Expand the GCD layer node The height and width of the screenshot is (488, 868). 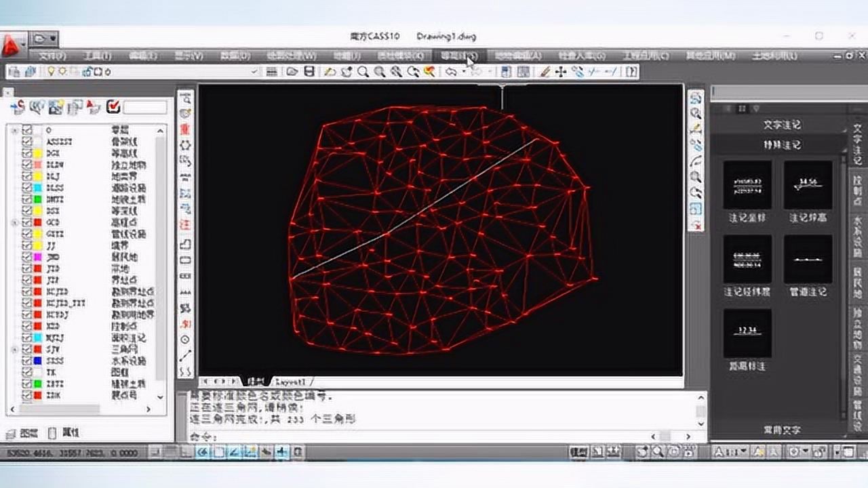(x=15, y=222)
